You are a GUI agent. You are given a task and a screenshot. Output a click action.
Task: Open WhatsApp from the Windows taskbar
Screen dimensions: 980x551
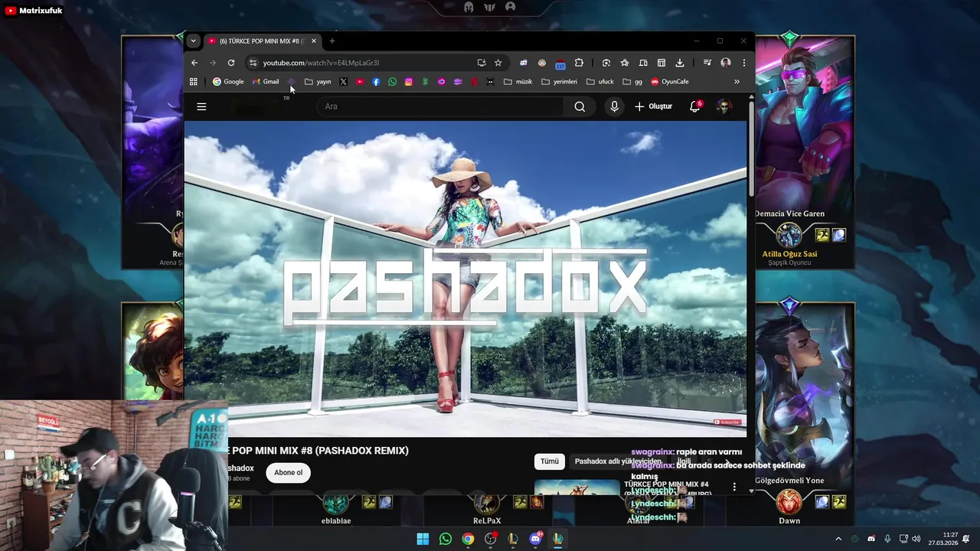pos(446,539)
